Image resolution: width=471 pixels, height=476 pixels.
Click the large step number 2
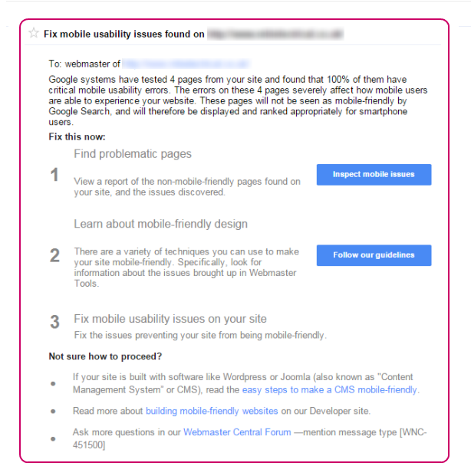click(54, 255)
